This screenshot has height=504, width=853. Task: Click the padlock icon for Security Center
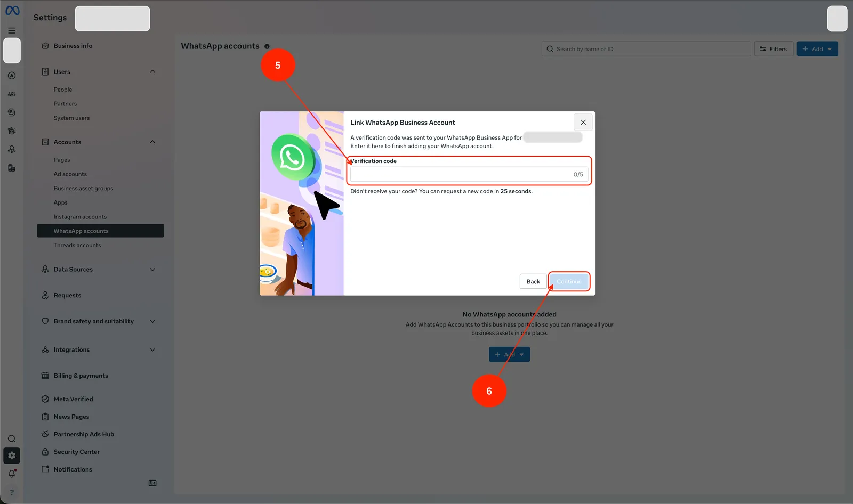coord(45,452)
